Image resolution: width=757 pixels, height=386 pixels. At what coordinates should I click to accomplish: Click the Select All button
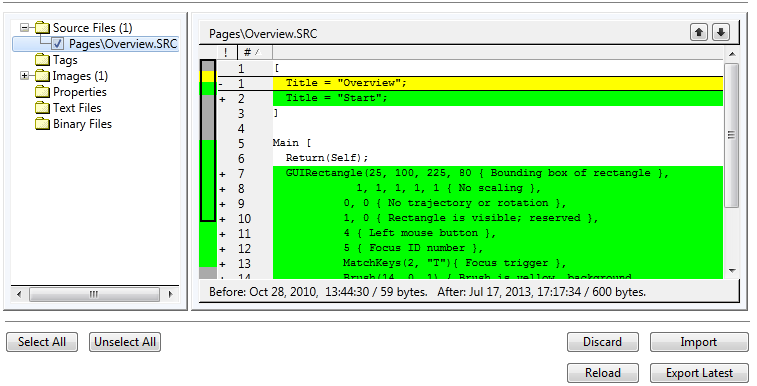coord(42,342)
